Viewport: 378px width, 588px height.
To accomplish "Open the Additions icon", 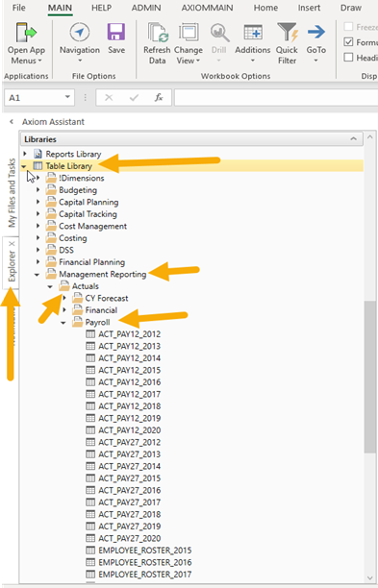I will tap(253, 33).
